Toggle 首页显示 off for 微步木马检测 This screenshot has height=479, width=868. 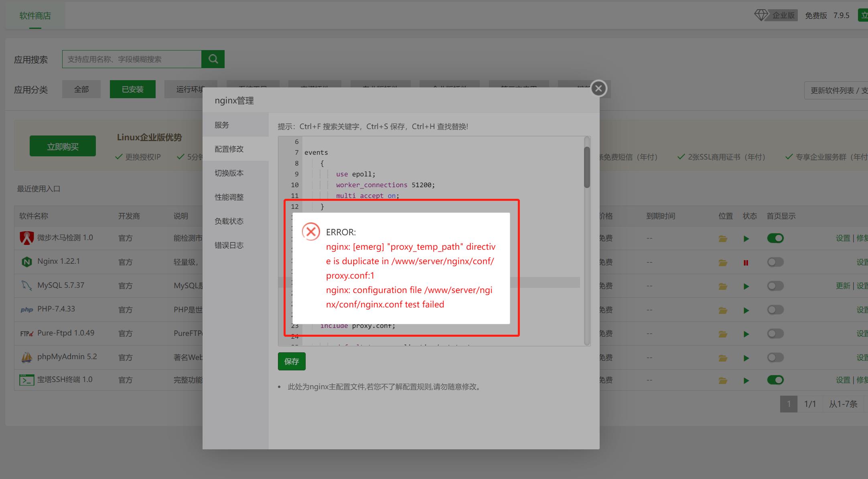(x=775, y=238)
